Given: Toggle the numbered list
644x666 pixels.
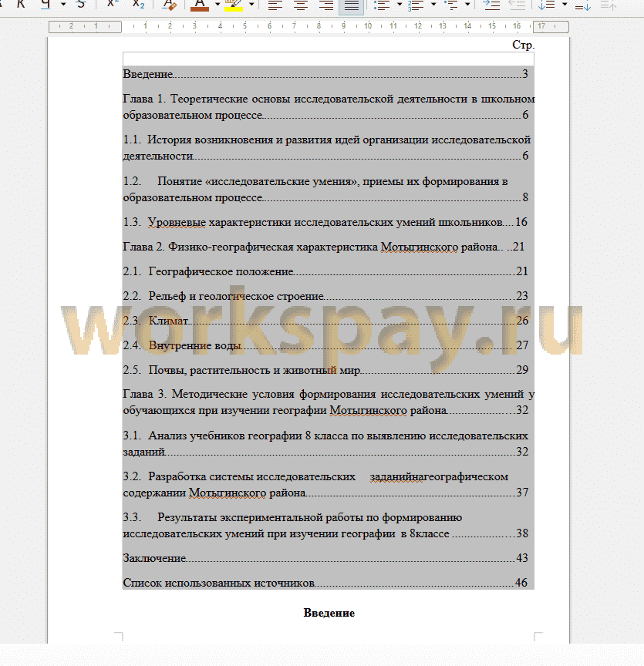Looking at the screenshot, I should pyautogui.click(x=416, y=5).
